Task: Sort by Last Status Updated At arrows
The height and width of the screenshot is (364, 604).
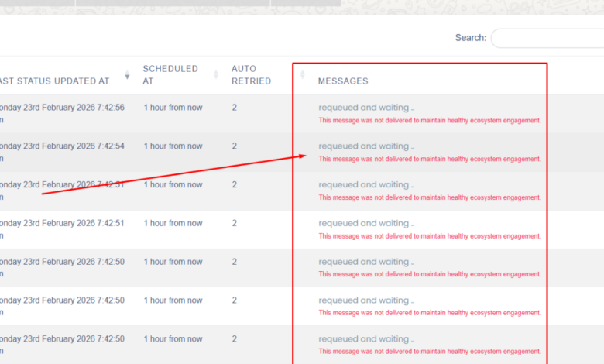Action: [x=127, y=75]
